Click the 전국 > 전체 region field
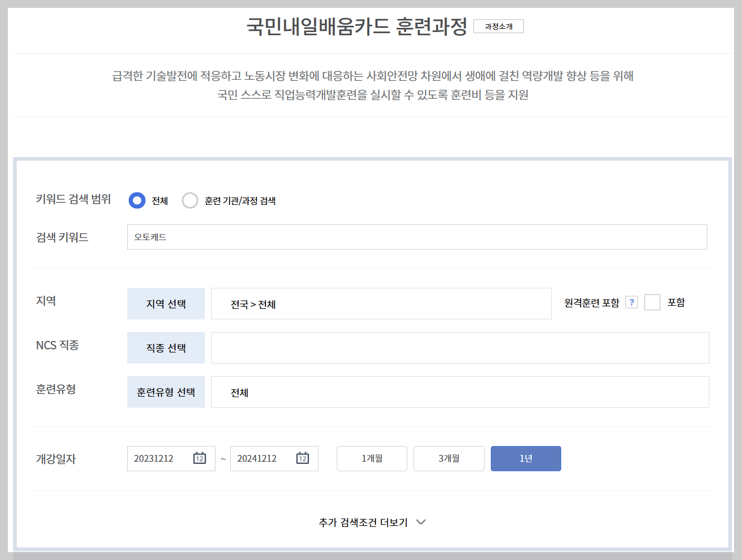Screen dimensions: 742x560 pyautogui.click(x=382, y=304)
